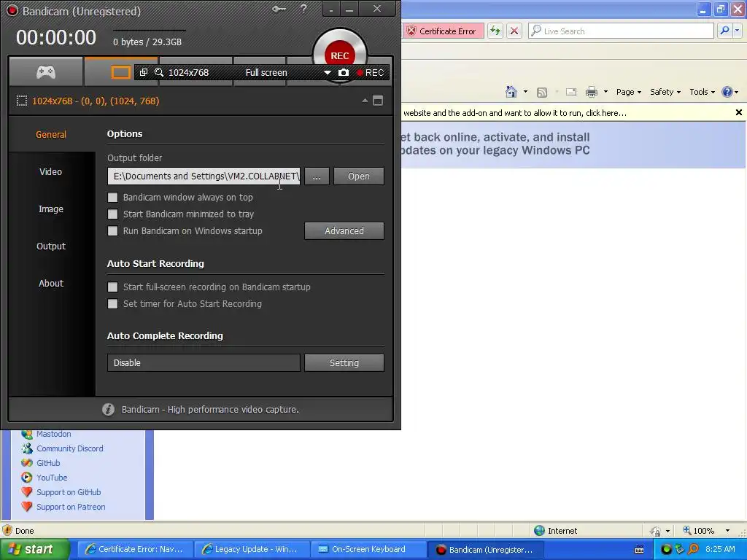Screen dimensions: 747x560
Task: Click the output folder path field
Action: coord(204,176)
